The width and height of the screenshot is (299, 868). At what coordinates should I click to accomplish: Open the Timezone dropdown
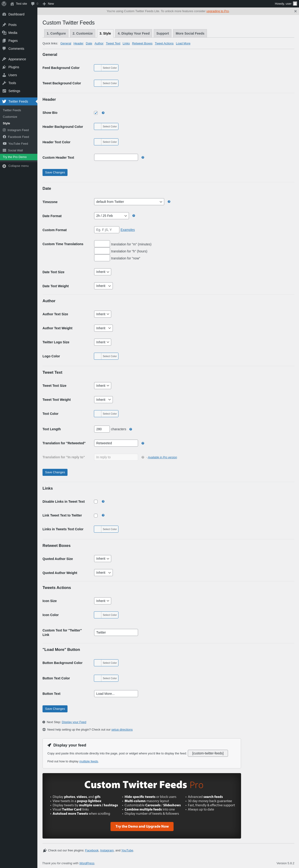[129, 202]
